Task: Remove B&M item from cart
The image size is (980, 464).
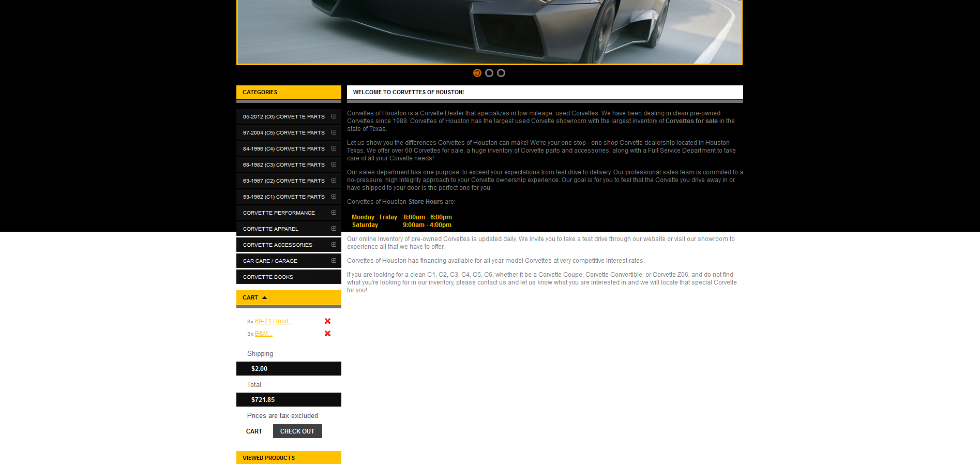Action: (x=327, y=334)
